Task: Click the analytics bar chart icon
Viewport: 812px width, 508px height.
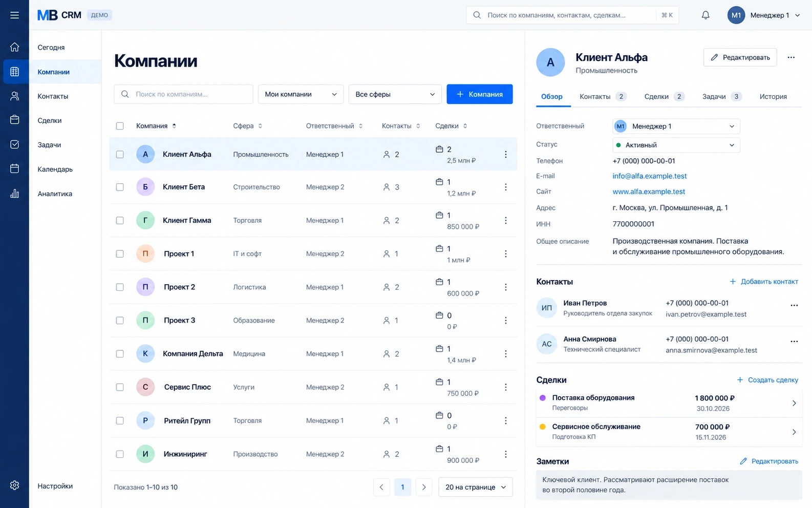Action: point(14,193)
